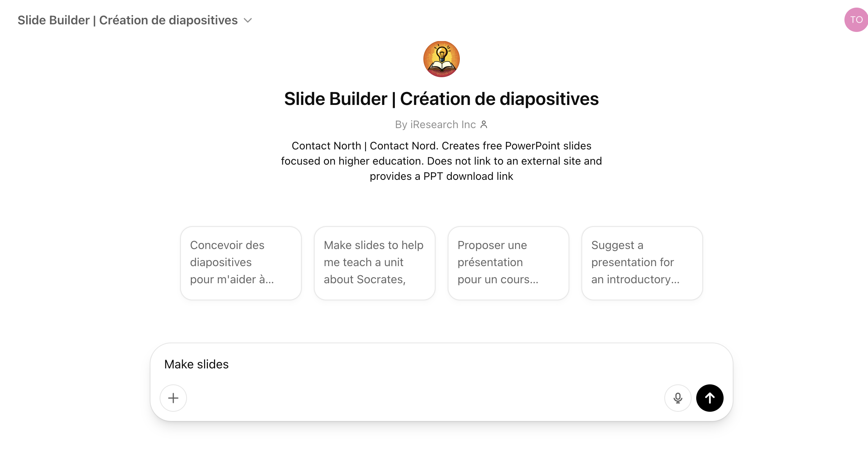Click the send message arrow button
The width and height of the screenshot is (868, 476).
[710, 398]
